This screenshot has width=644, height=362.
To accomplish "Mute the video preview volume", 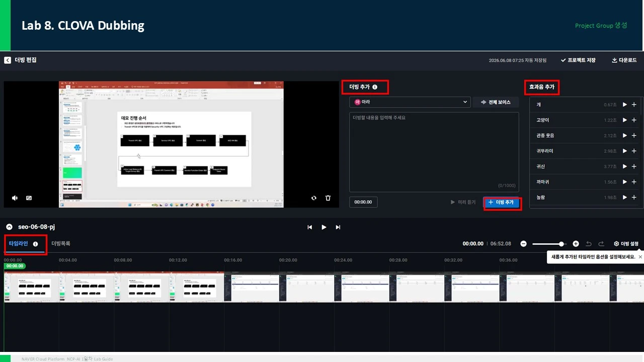I will coord(15,198).
